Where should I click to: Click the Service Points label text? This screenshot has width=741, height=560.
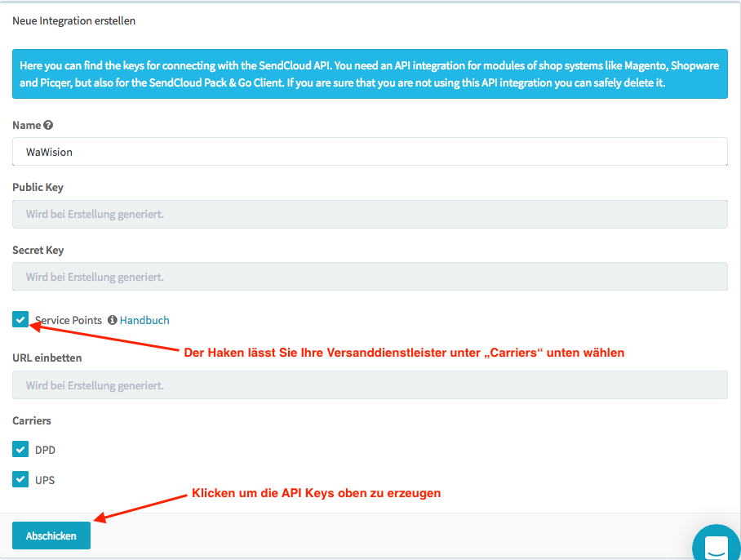coord(69,321)
